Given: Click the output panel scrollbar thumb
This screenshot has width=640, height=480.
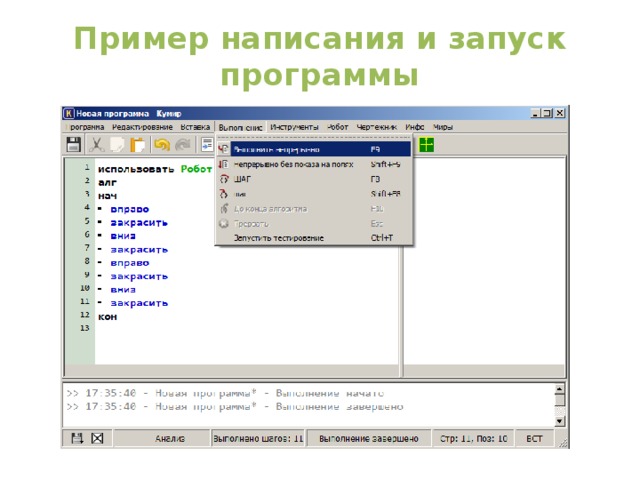Looking at the screenshot, I should point(560,400).
